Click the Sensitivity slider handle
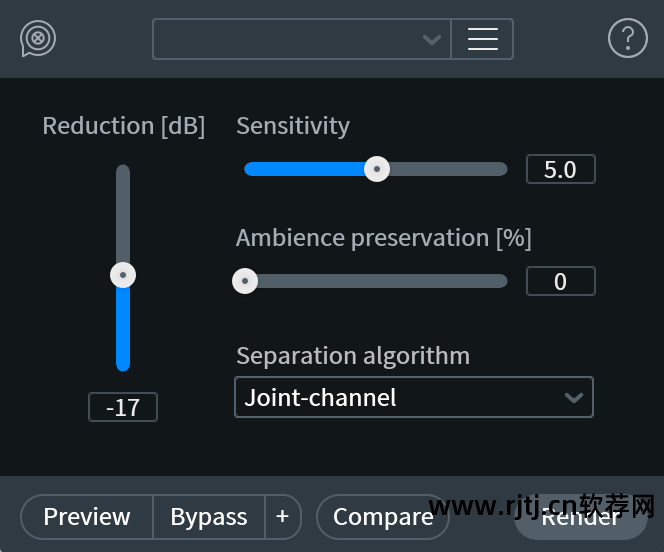Screen dimensions: 664x552 point(376,169)
